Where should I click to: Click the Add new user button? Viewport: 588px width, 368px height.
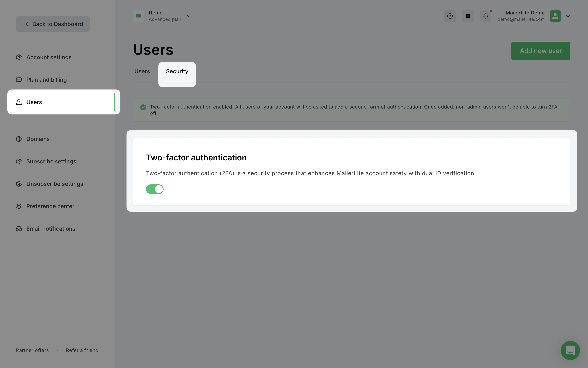[541, 51]
